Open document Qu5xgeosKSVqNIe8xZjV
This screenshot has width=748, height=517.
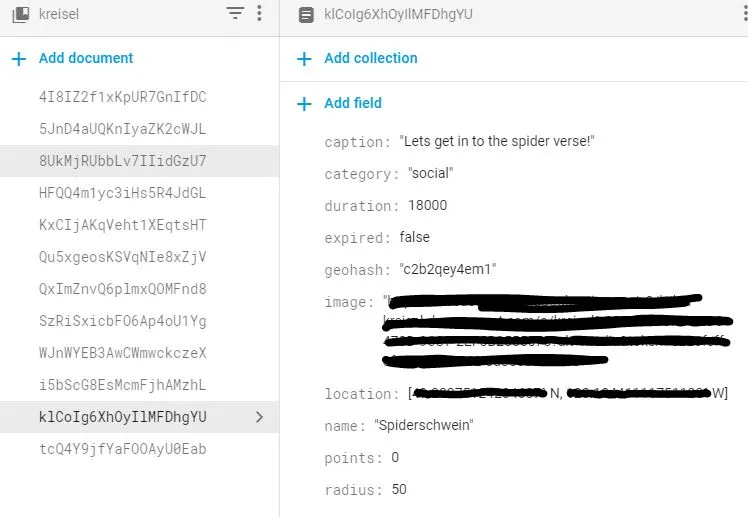122,257
